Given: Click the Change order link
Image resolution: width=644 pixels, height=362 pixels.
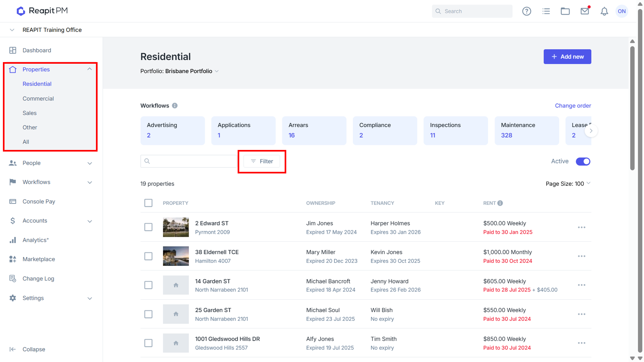Looking at the screenshot, I should pyautogui.click(x=573, y=106).
